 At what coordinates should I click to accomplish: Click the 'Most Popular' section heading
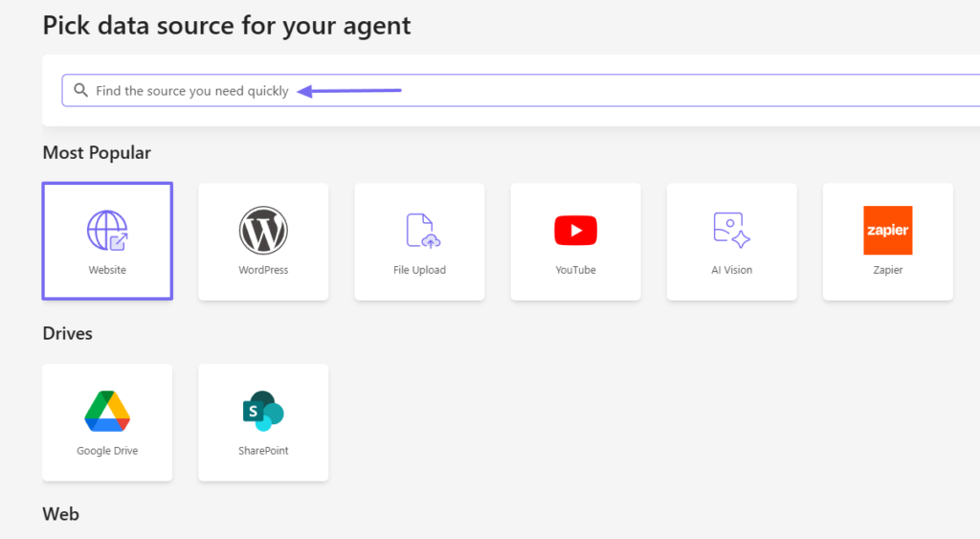(97, 152)
